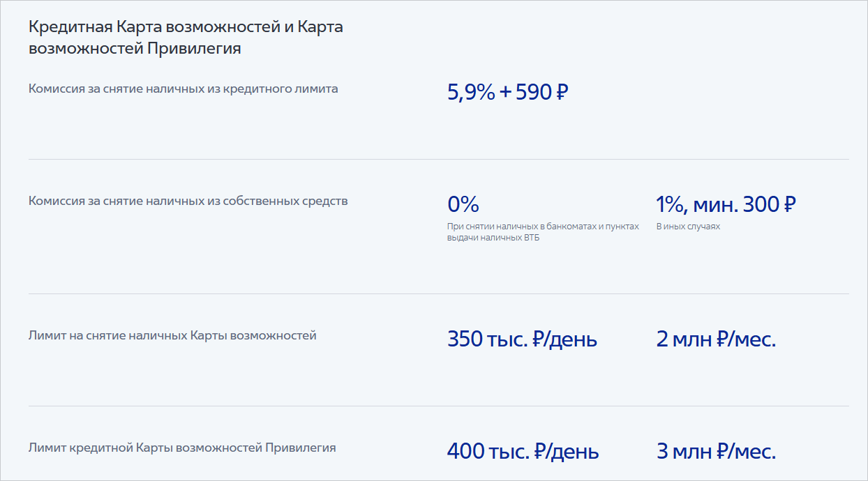This screenshot has width=868, height=481.
Task: Select the 'Комиссия за снятие наличных из собственных средств' label
Action: point(188,201)
